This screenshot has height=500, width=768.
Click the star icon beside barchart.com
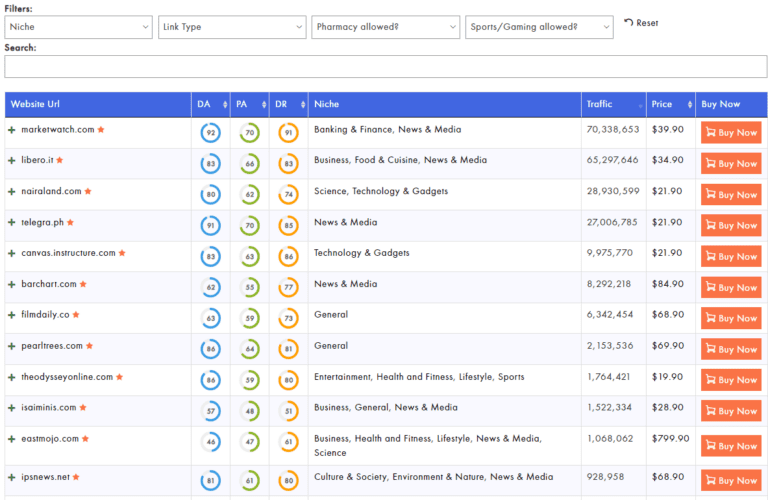tap(83, 284)
